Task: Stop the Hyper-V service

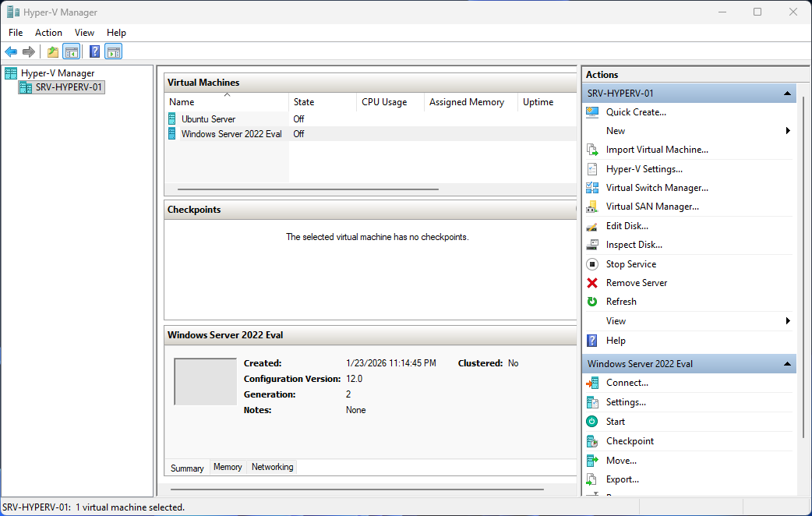Action: [x=630, y=263]
